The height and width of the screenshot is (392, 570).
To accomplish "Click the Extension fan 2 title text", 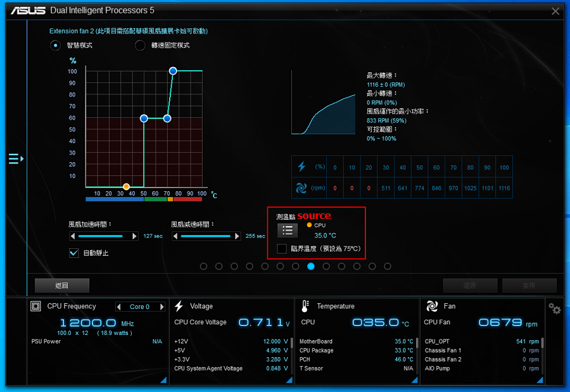I will pyautogui.click(x=129, y=31).
